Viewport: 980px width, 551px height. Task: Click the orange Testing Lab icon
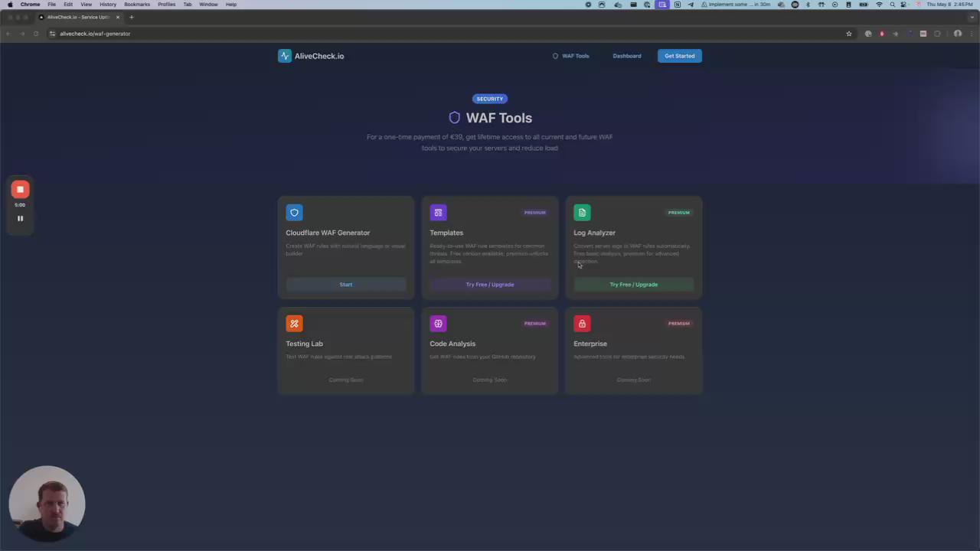[x=294, y=324]
